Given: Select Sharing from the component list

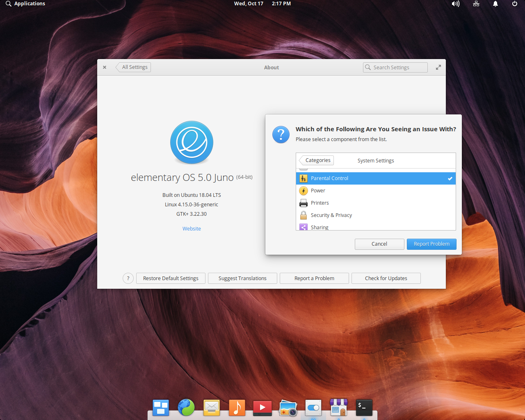Looking at the screenshot, I should pyautogui.click(x=320, y=226).
